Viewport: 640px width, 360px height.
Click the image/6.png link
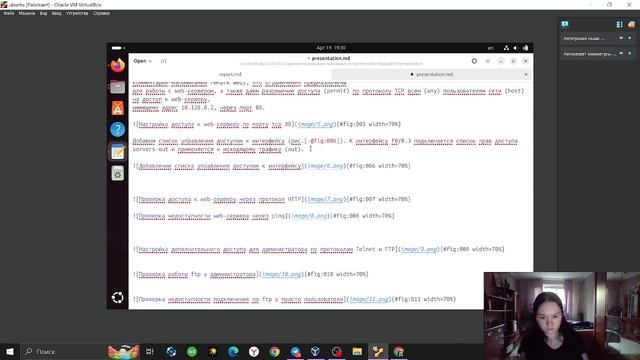tap(325, 166)
